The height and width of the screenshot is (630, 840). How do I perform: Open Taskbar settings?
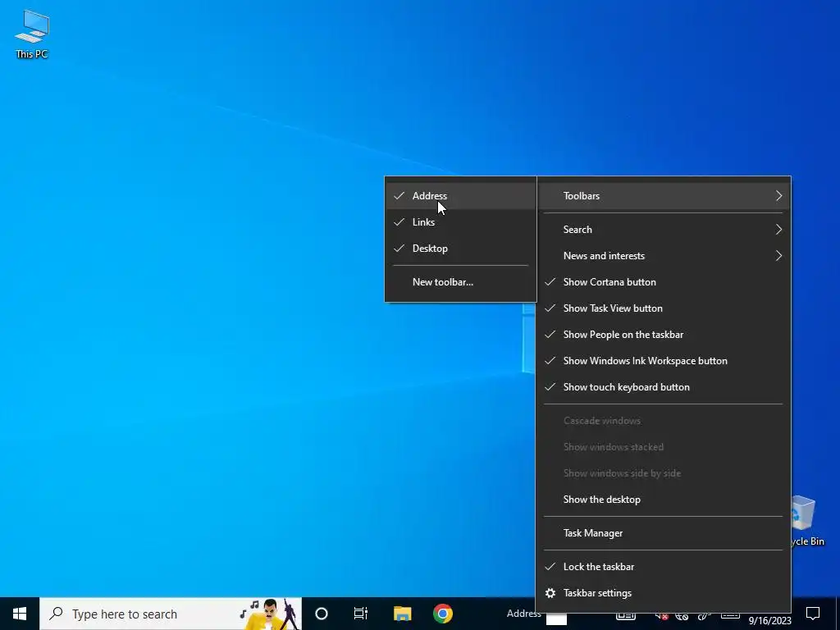pyautogui.click(x=664, y=593)
